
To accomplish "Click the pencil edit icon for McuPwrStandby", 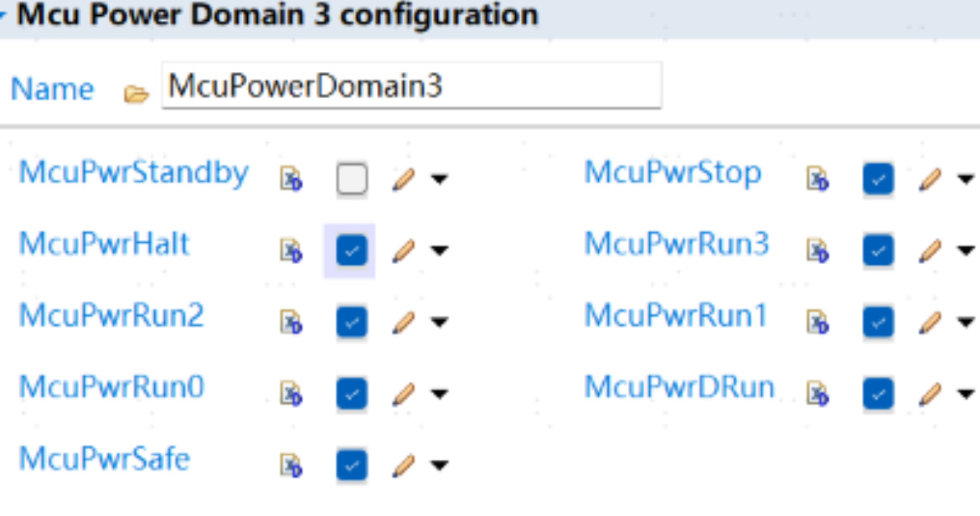I will [404, 179].
